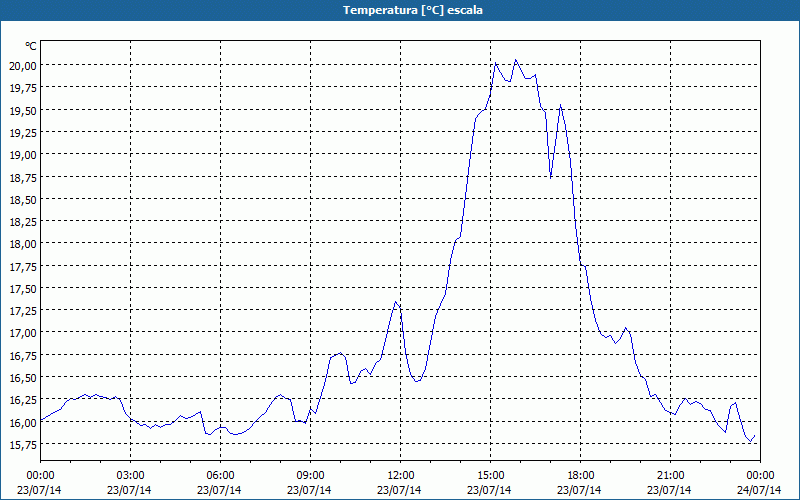Viewport: 800px width, 500px height.
Task: Click the temperature peak just above 20,00
Action: (516, 60)
